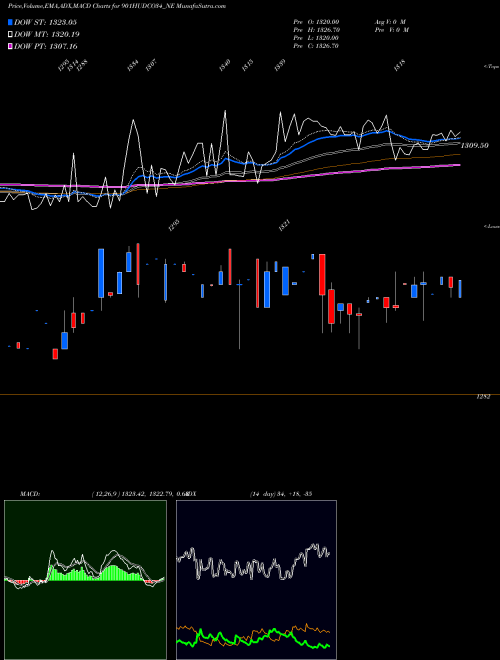Image resolution: width=500 pixels, height=660 pixels.
Task: Click the 1334 top label
Action: pos(133,65)
